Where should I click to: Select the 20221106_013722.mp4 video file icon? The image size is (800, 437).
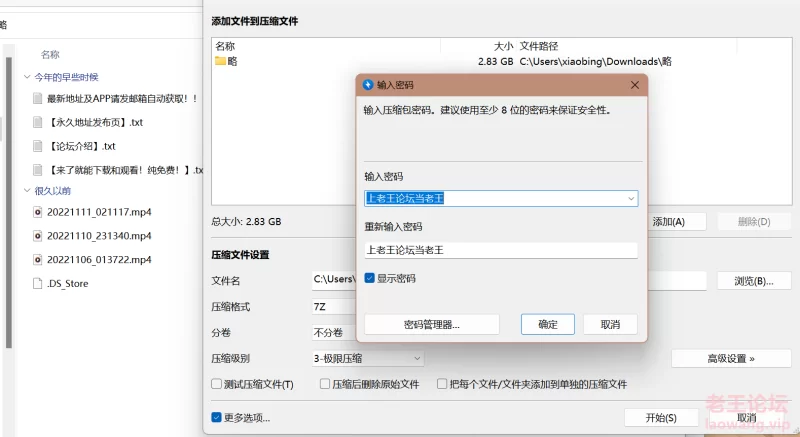(37, 260)
